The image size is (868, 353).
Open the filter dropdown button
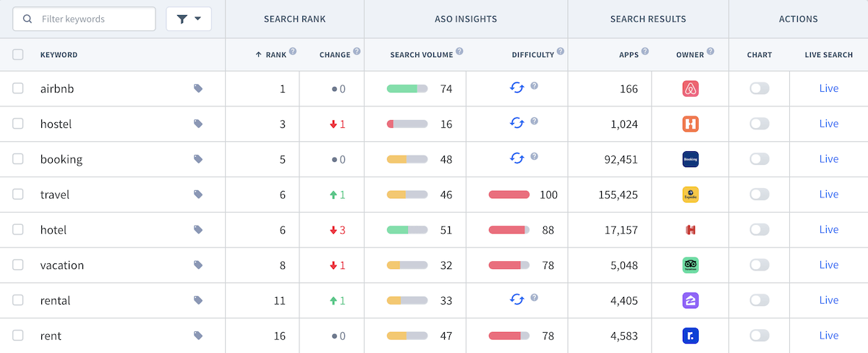[189, 19]
